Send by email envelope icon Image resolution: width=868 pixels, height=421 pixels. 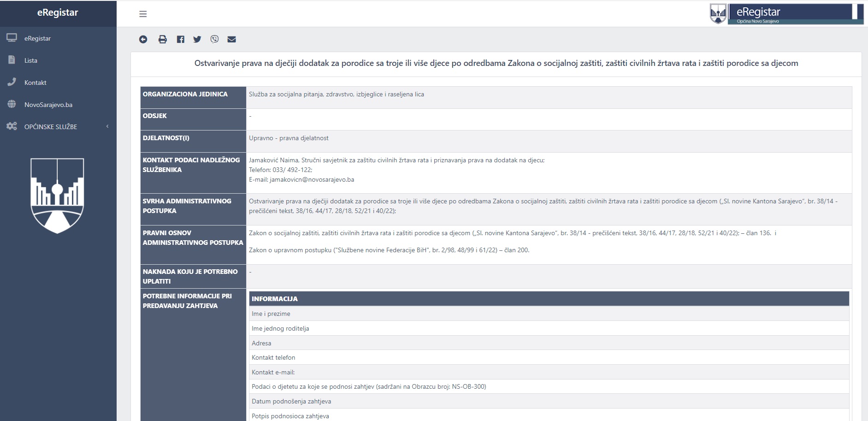coord(231,39)
